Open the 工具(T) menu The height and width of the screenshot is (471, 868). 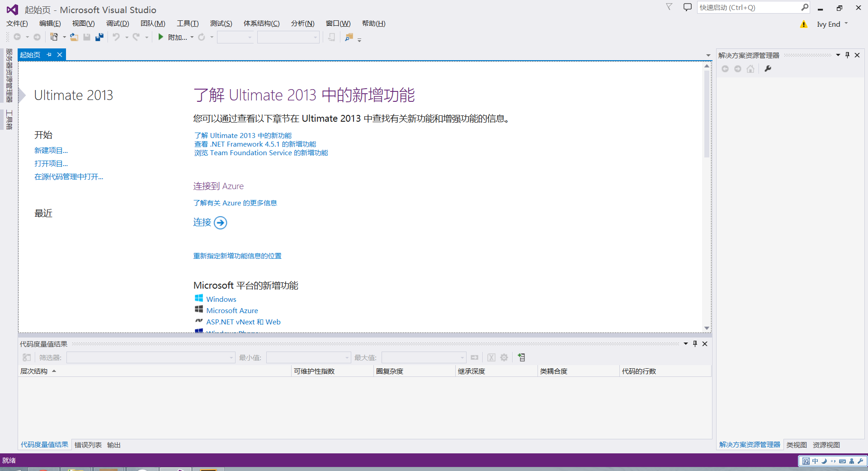tap(188, 24)
